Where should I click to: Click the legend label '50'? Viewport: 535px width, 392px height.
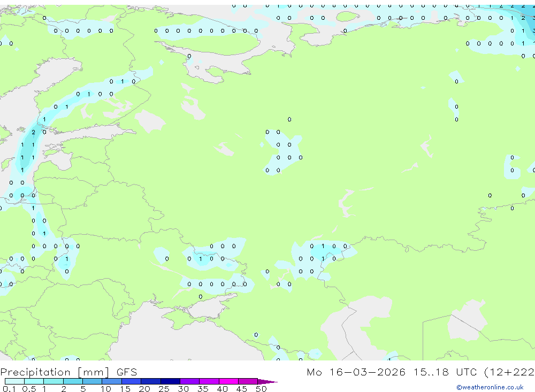261,389
